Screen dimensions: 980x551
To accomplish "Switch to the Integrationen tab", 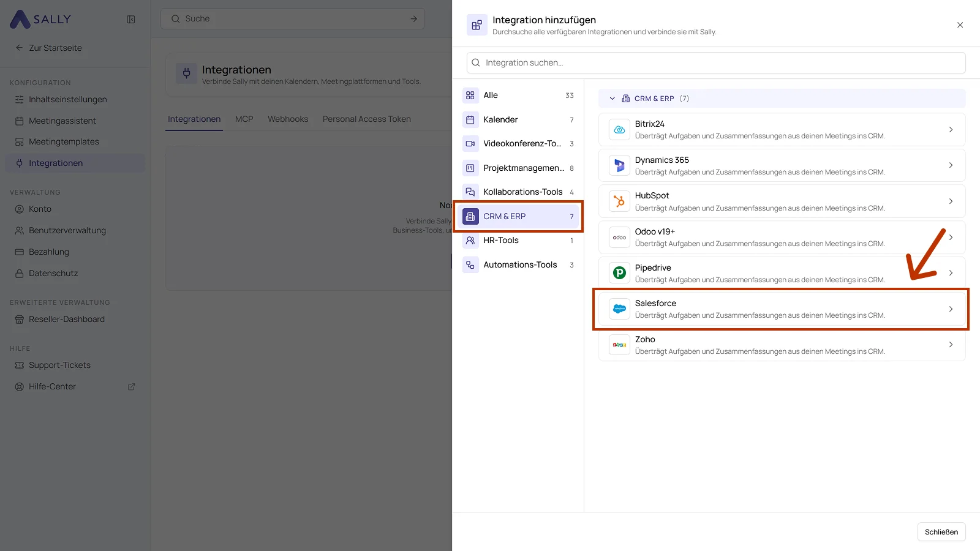I will (194, 119).
